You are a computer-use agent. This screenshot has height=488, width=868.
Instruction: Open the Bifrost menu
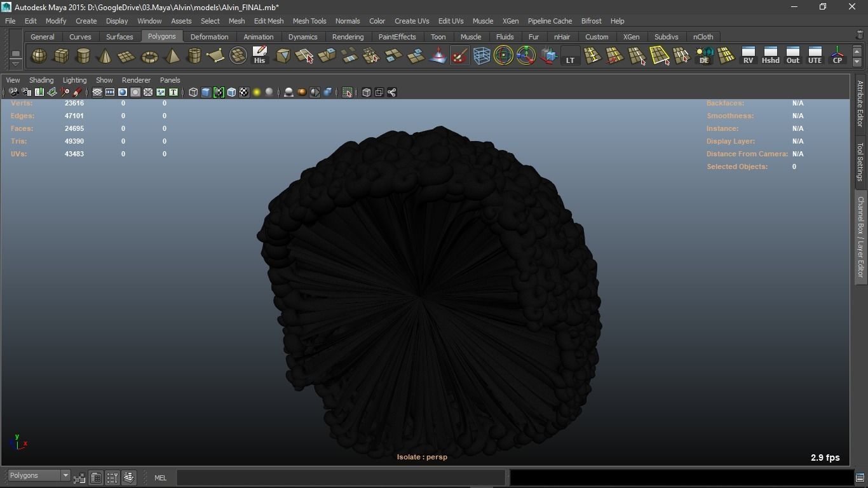coord(591,21)
